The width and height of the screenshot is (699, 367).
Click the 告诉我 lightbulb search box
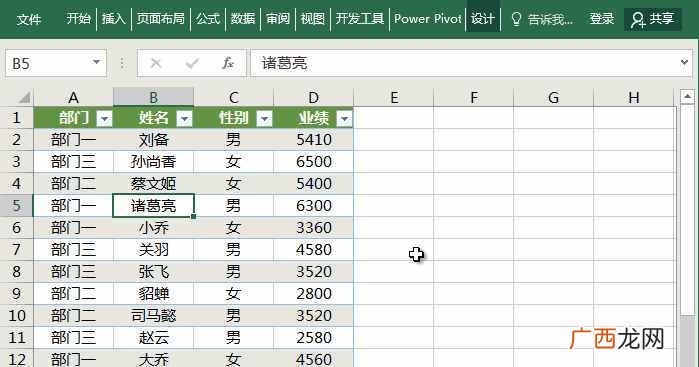(x=542, y=19)
